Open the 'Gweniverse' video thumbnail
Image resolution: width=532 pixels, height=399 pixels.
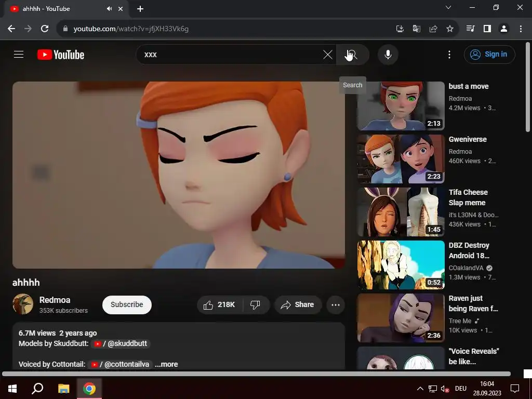click(401, 159)
